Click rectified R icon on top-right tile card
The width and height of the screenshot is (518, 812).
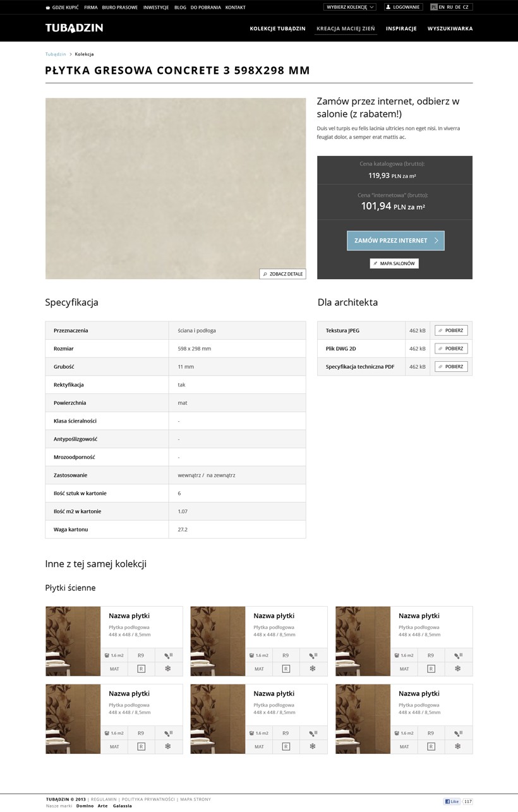coord(431,669)
